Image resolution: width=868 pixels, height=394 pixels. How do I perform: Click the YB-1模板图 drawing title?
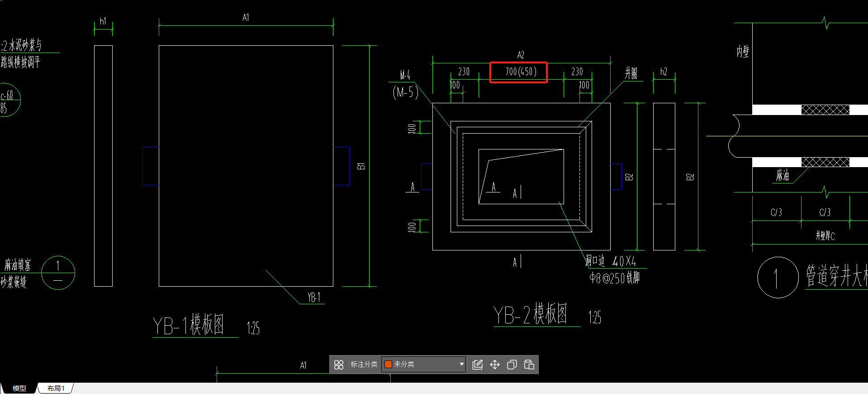click(x=189, y=325)
